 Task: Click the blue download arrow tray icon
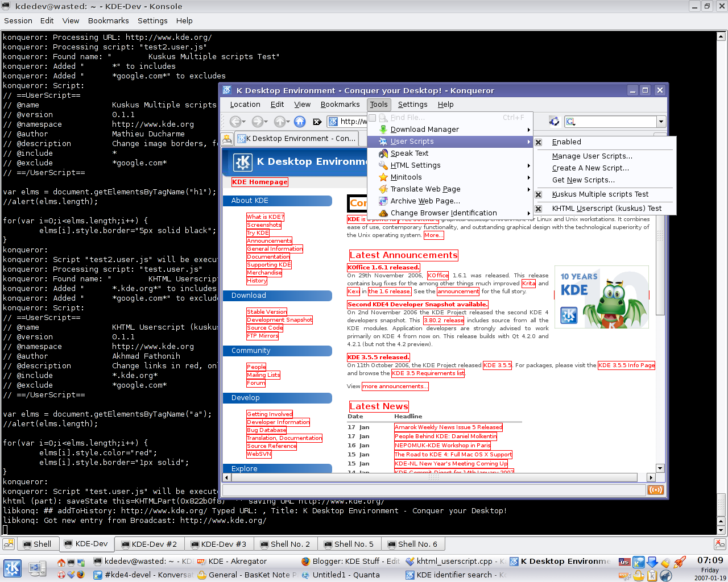pyautogui.click(x=652, y=562)
